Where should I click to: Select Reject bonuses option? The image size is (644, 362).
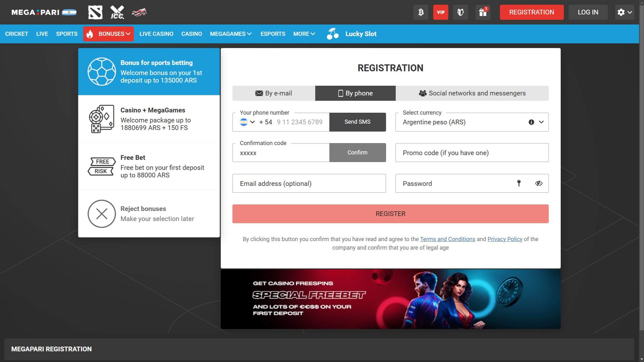[149, 214]
